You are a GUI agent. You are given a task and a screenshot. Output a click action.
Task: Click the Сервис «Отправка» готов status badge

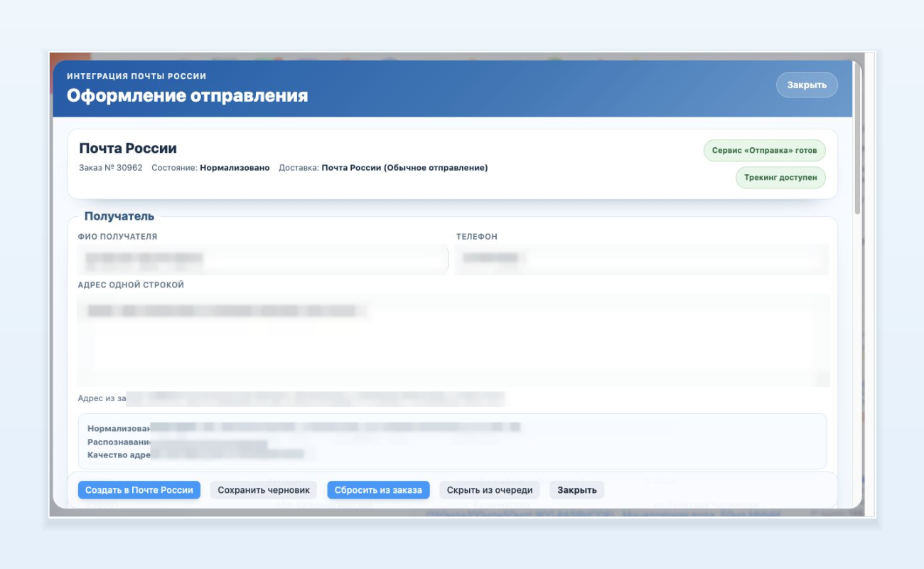[765, 151]
